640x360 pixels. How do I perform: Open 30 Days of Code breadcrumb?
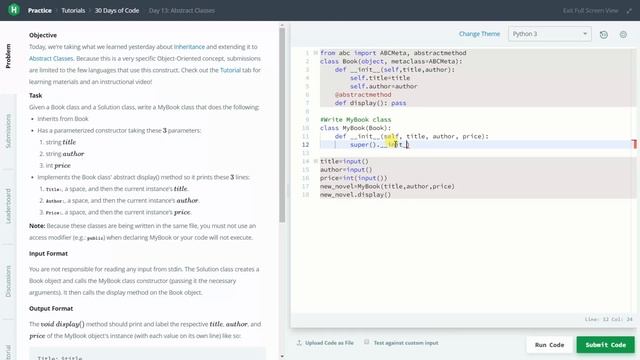pos(117,11)
